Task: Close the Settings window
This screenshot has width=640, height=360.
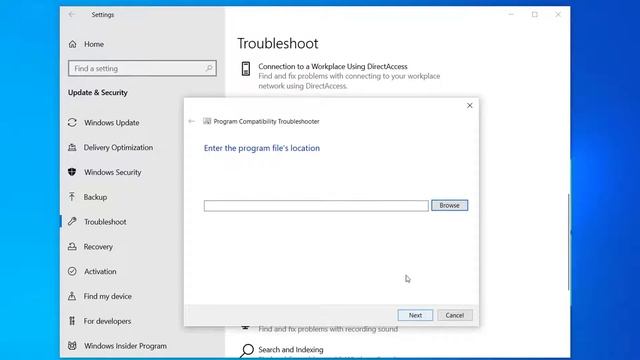Action: coord(558,15)
